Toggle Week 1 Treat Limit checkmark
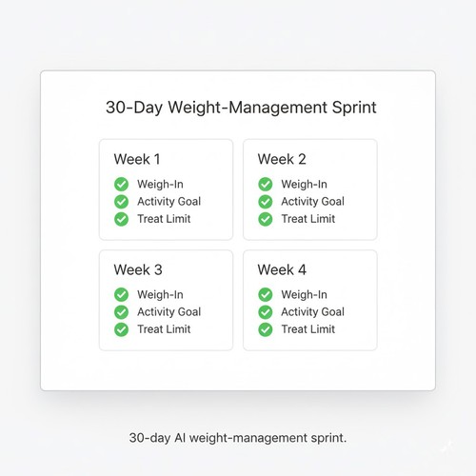 (121, 219)
